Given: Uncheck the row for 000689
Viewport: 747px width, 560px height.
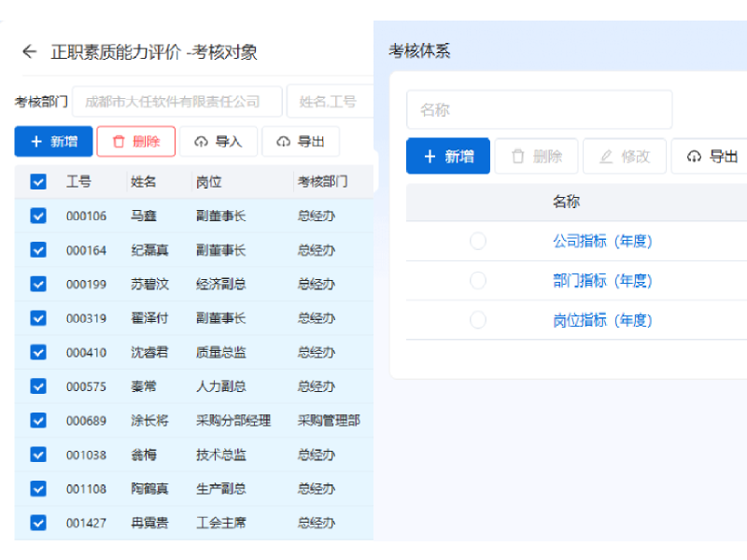Looking at the screenshot, I should pos(38,421).
